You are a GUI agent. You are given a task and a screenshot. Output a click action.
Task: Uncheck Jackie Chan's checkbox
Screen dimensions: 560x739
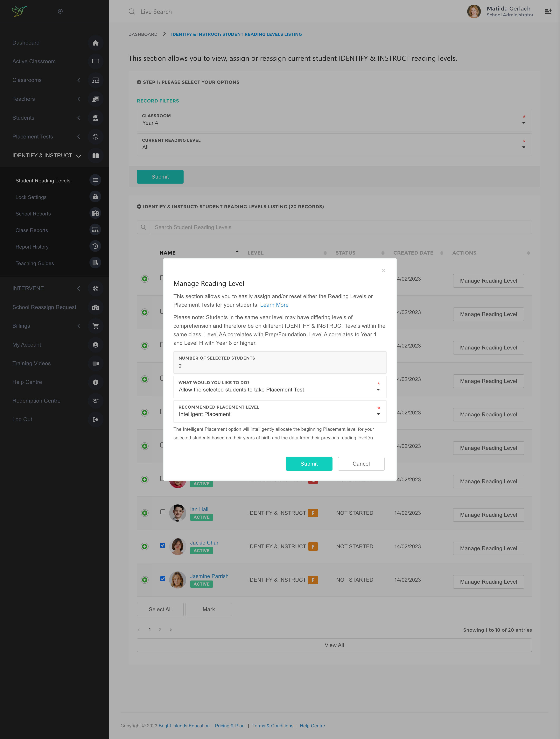(x=163, y=545)
